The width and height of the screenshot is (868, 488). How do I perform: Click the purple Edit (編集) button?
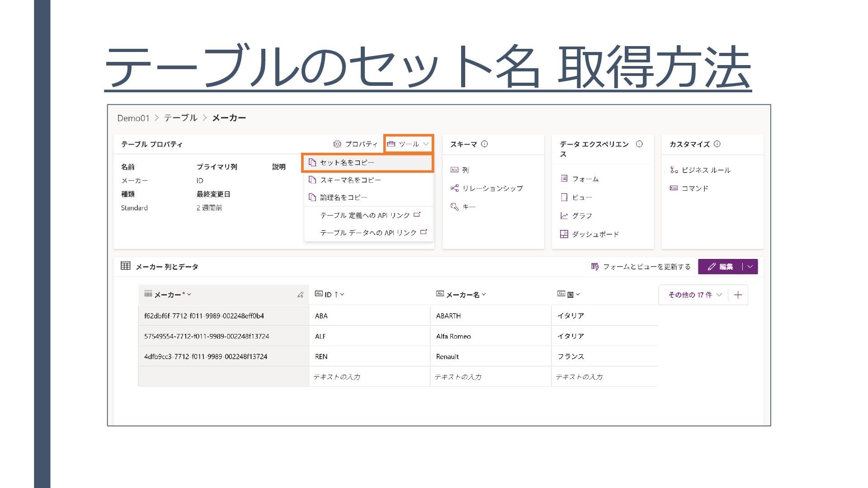[721, 267]
